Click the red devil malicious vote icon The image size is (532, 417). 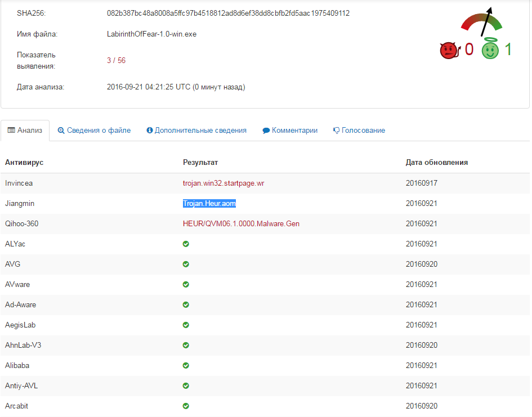tap(450, 51)
